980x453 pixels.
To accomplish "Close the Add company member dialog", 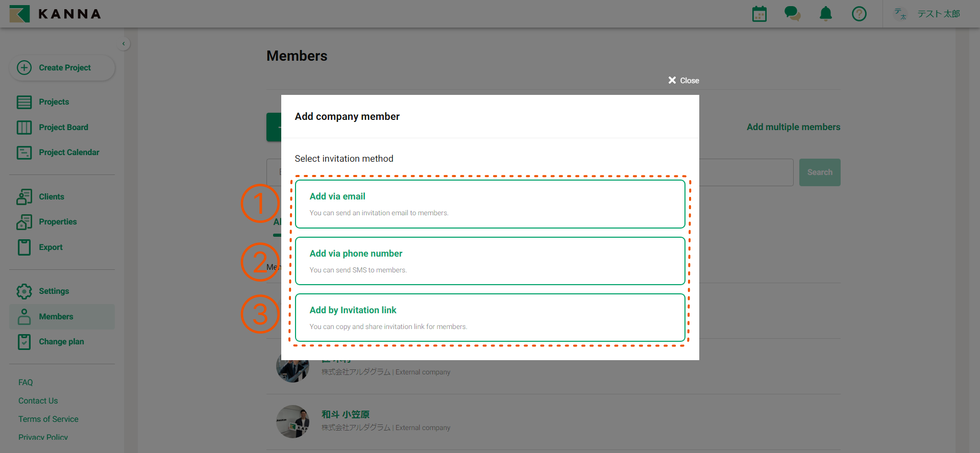I will tap(683, 81).
